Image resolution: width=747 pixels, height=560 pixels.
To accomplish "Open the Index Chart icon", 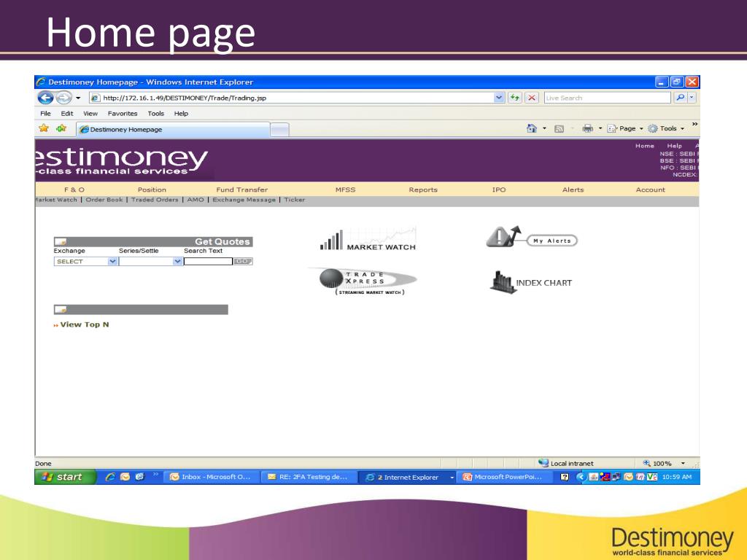I will tap(531, 282).
